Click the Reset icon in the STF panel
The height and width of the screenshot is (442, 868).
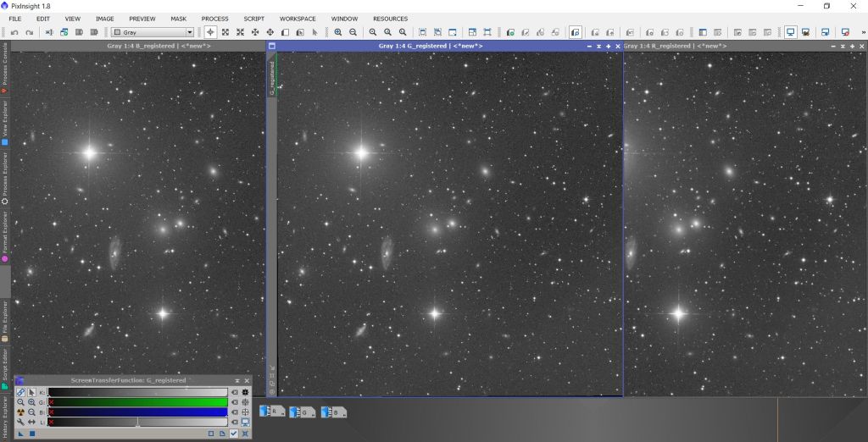(x=245, y=434)
